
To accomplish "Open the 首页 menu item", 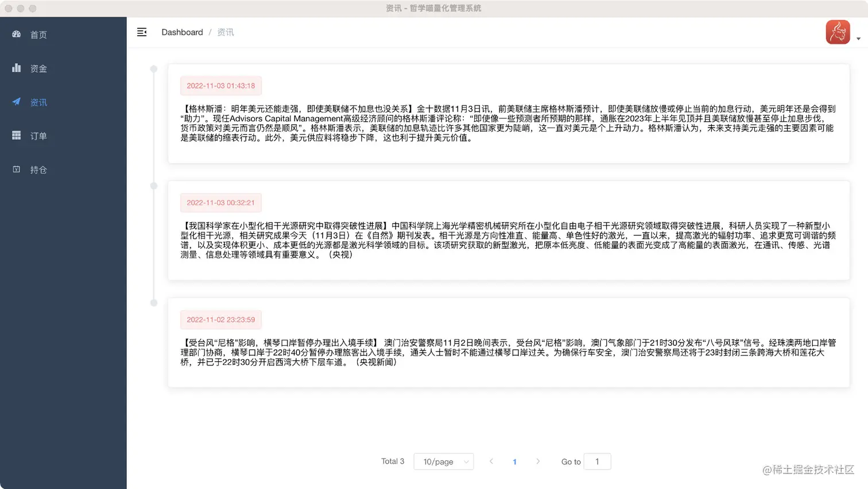I will click(63, 34).
